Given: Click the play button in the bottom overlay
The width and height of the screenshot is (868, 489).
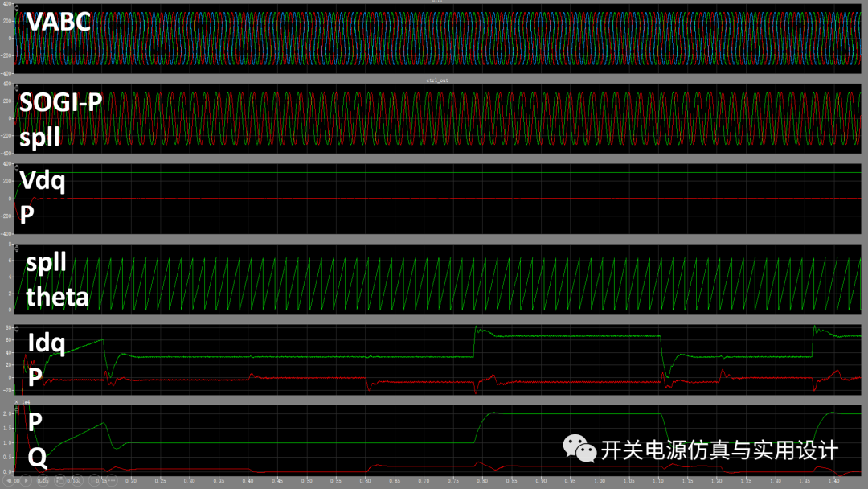Looking at the screenshot, I should 26,482.
